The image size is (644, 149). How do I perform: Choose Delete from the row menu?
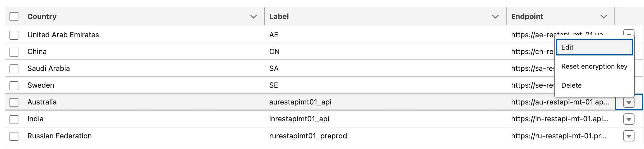[x=571, y=85]
